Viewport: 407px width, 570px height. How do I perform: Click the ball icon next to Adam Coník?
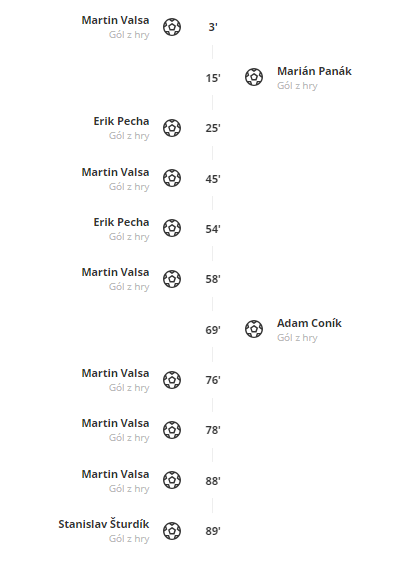click(254, 329)
